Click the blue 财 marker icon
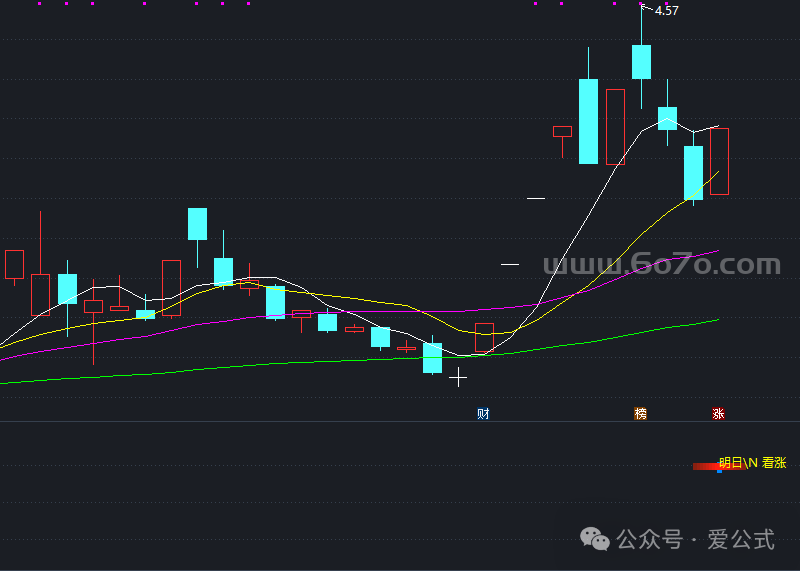This screenshot has height=571, width=800. (x=484, y=414)
